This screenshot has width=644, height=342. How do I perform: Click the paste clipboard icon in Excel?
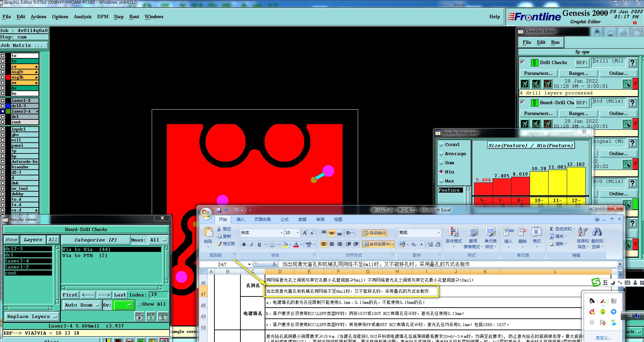pos(208,232)
